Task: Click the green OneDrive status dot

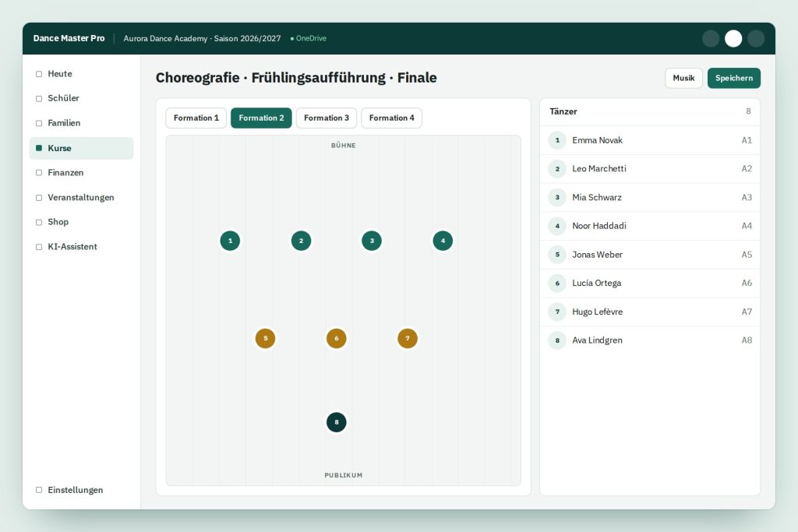Action: [292, 39]
